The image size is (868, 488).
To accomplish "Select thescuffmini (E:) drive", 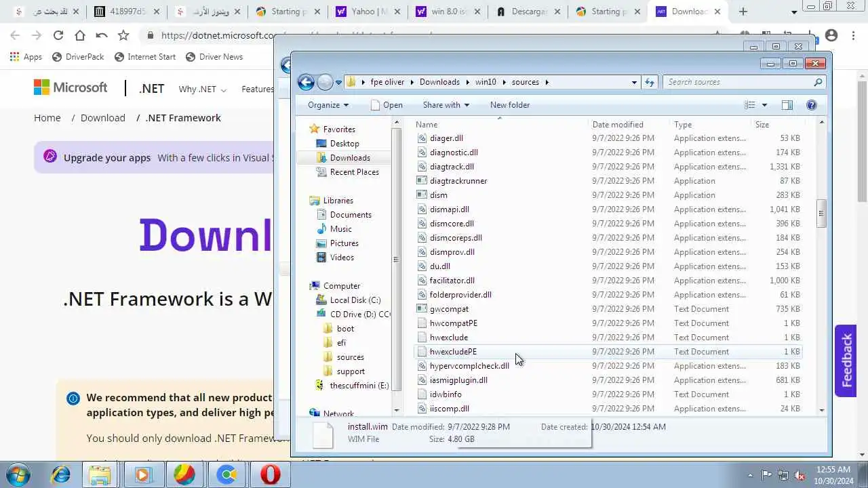I will click(352, 386).
